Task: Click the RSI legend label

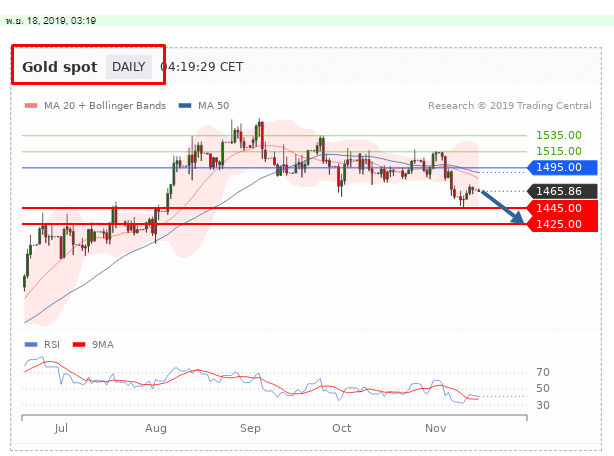Action: pyautogui.click(x=52, y=344)
